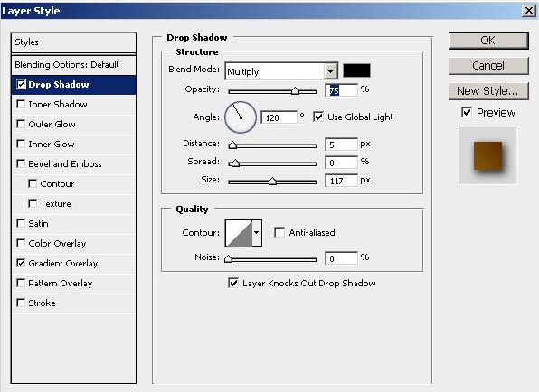Enable the Anti-aliased checkbox
The image size is (539, 392).
point(279,232)
